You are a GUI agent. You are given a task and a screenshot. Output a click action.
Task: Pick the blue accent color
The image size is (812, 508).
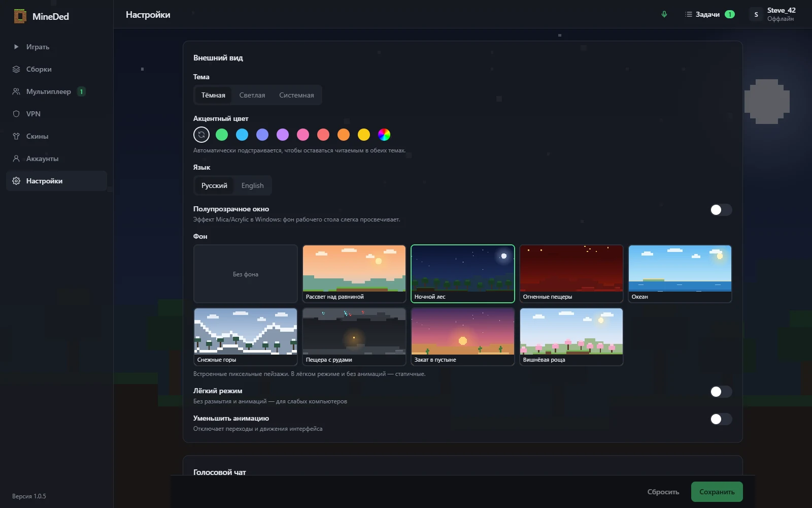pyautogui.click(x=242, y=135)
